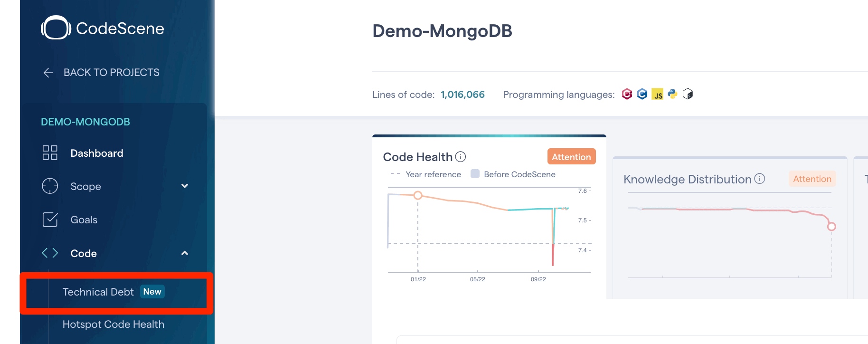Click the 05/22 axis label on Code Health chart

478,279
